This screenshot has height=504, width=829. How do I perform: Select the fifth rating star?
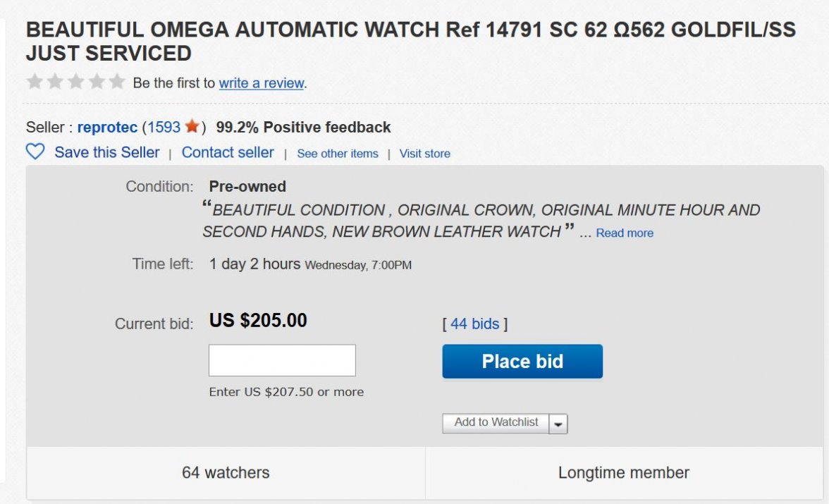coord(117,82)
